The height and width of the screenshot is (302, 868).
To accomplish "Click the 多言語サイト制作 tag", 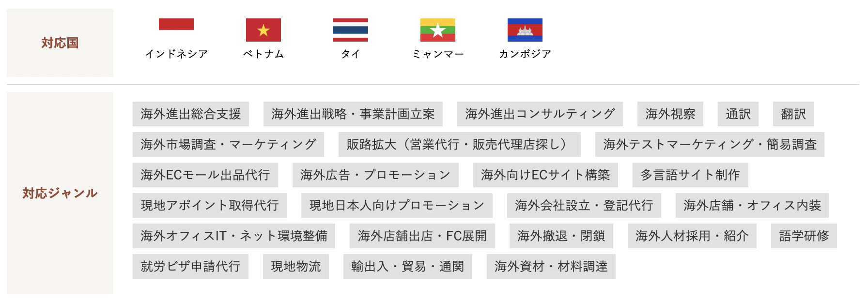I will [x=690, y=175].
